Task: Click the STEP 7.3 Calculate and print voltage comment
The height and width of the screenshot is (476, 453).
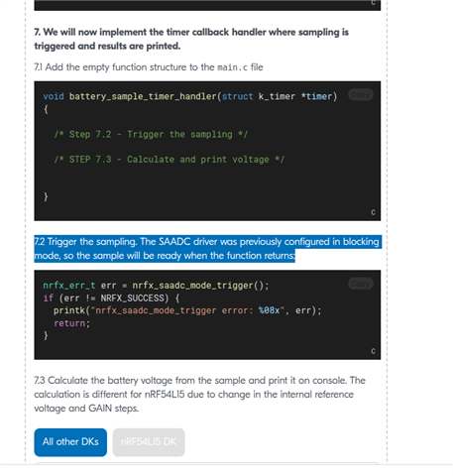Action: point(169,160)
